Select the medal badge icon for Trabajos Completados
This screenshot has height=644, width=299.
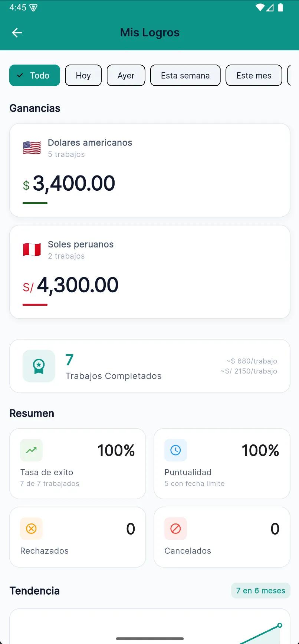(39, 366)
